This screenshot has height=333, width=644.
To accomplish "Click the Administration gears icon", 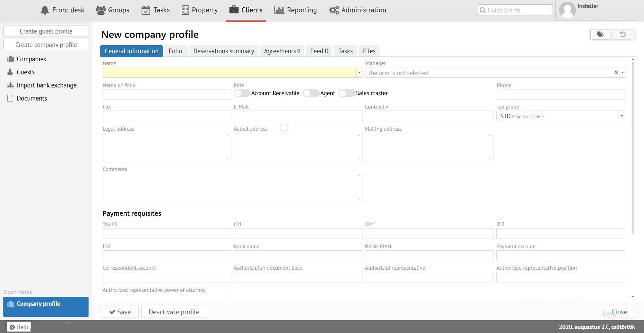I will coord(334,10).
